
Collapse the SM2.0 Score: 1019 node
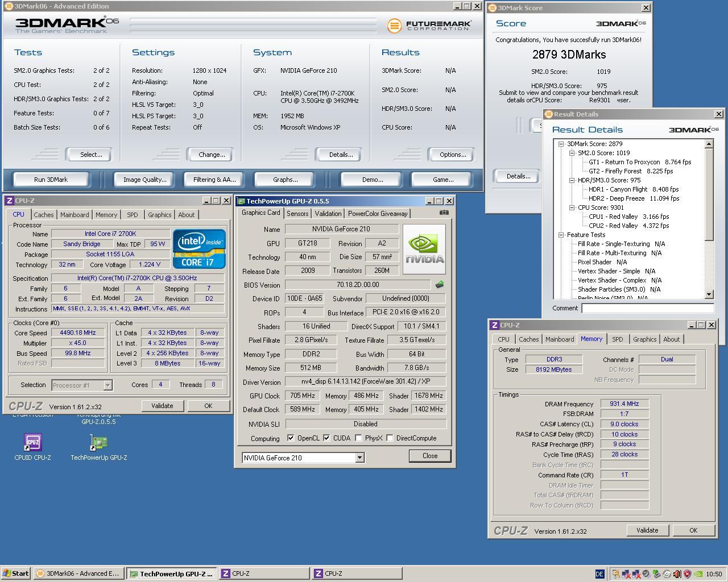pos(572,153)
